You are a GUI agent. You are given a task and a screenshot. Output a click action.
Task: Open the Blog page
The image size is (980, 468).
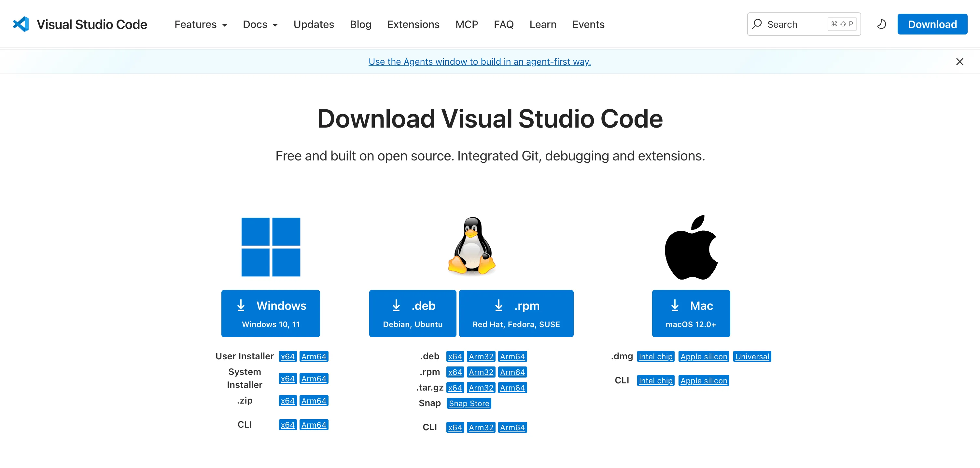[360, 24]
